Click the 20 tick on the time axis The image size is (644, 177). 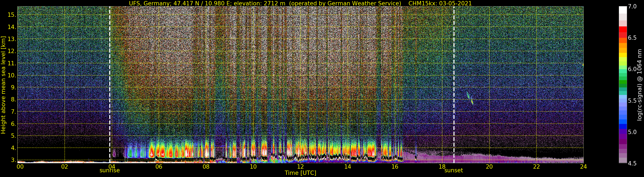489,166
